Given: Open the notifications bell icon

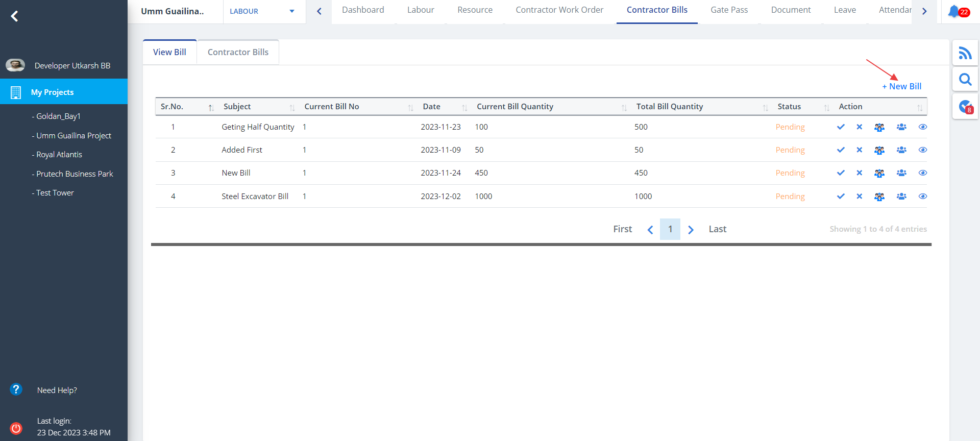Looking at the screenshot, I should coord(953,11).
